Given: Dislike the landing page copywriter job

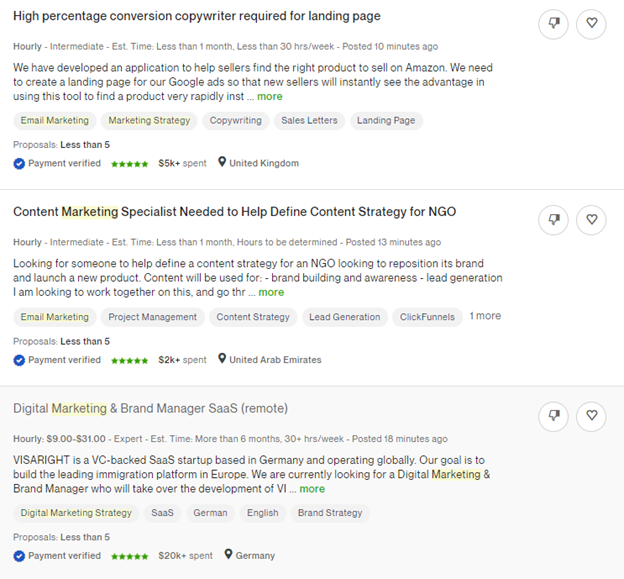Looking at the screenshot, I should (553, 24).
